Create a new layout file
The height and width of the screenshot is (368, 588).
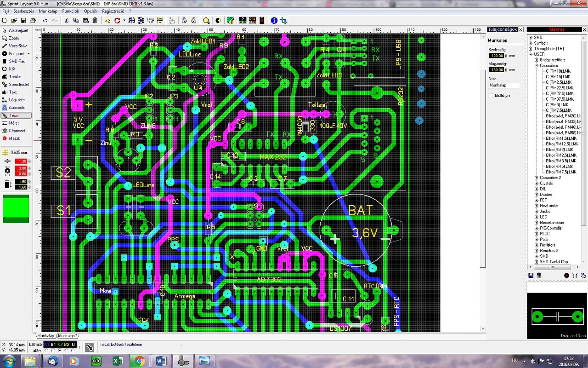(x=5, y=20)
